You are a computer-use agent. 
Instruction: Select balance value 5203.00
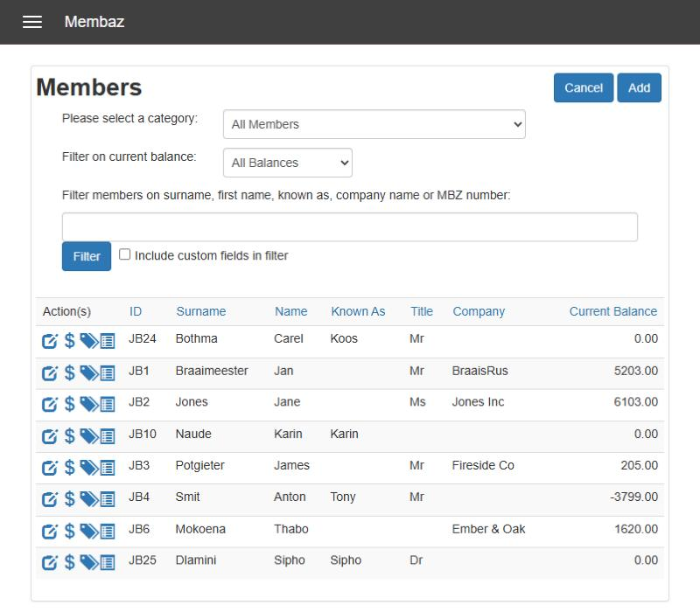coord(636,371)
